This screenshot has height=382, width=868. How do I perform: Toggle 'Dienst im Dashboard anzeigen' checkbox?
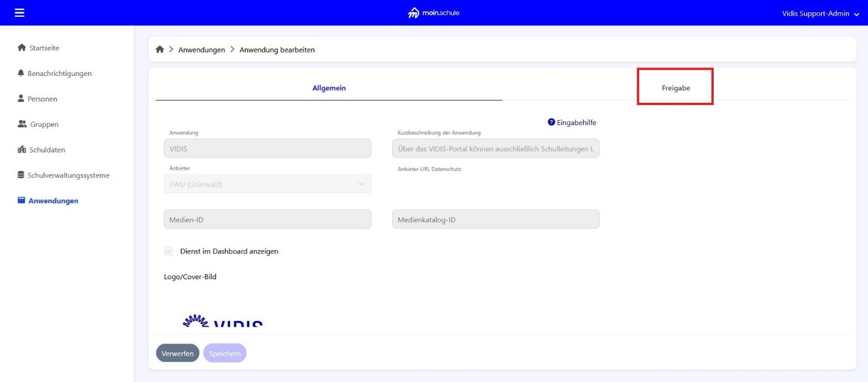pos(169,251)
